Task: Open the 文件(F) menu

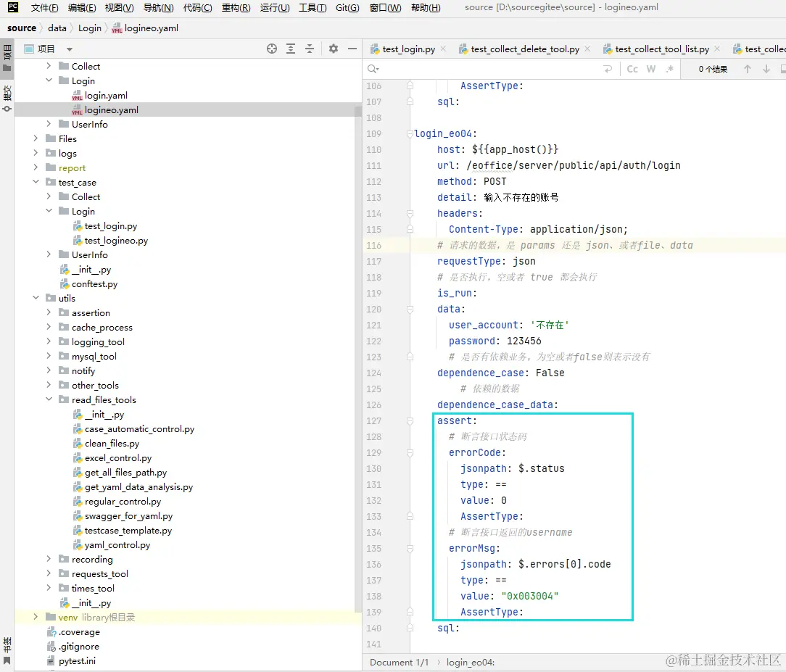Action: coord(45,7)
